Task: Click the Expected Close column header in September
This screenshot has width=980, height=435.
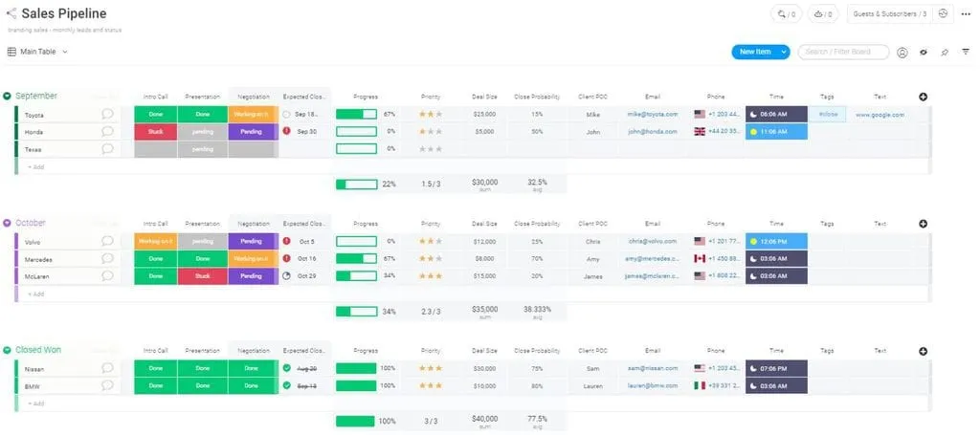Action: [304, 97]
